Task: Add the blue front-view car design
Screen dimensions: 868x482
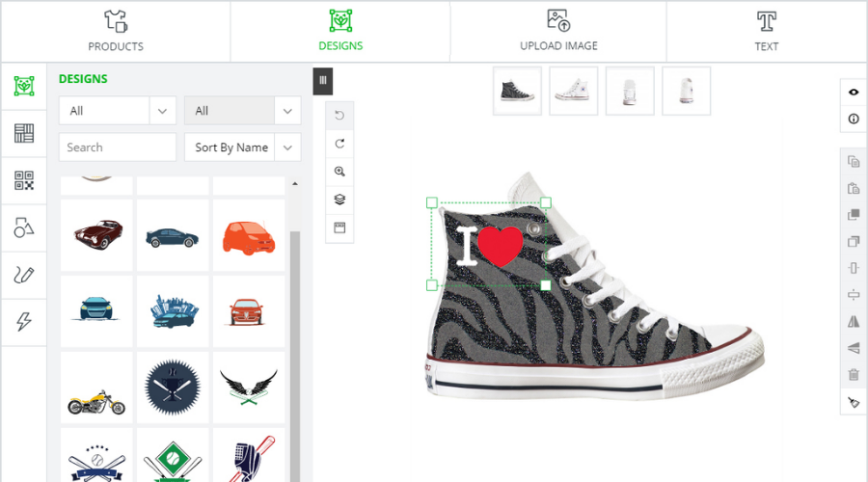Action: click(96, 311)
